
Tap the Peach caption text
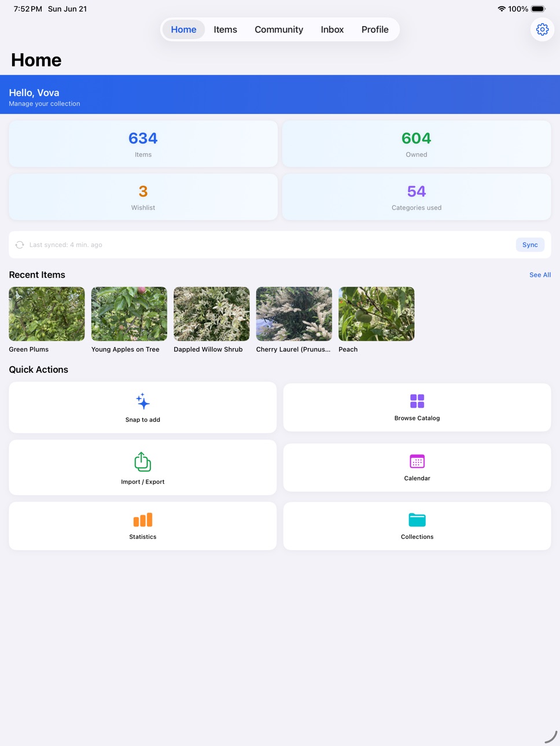(x=348, y=349)
